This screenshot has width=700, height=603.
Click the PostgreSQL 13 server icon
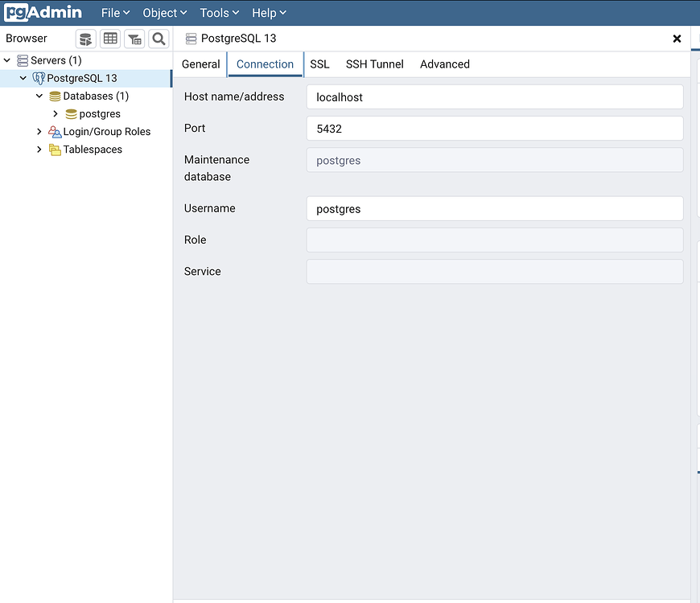coord(39,78)
